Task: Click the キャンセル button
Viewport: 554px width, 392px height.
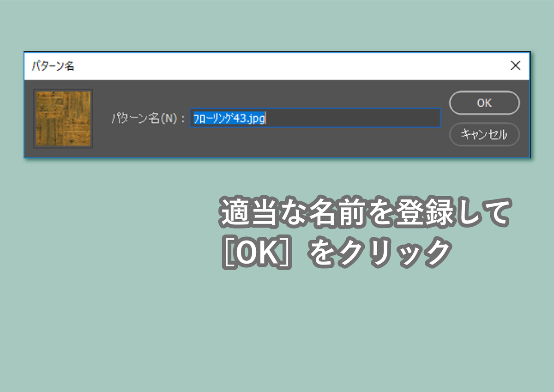Action: click(x=484, y=134)
